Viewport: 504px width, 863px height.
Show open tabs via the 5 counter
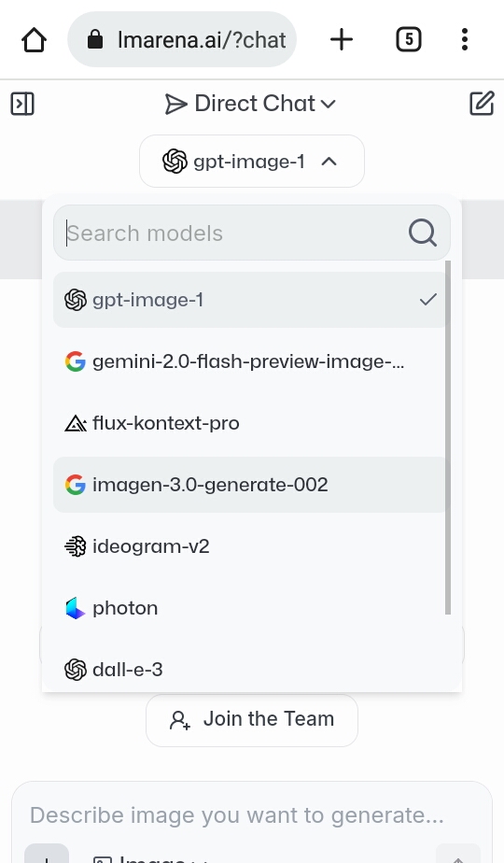(408, 39)
